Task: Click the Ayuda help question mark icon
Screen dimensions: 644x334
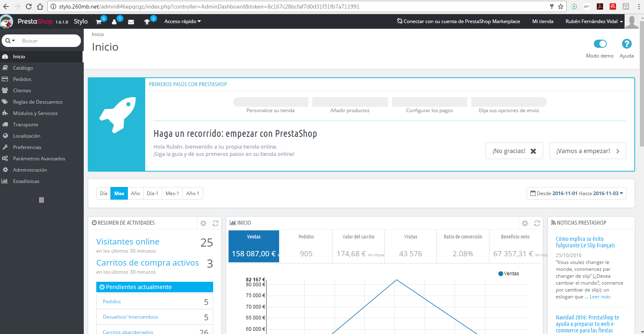Action: [x=627, y=44]
